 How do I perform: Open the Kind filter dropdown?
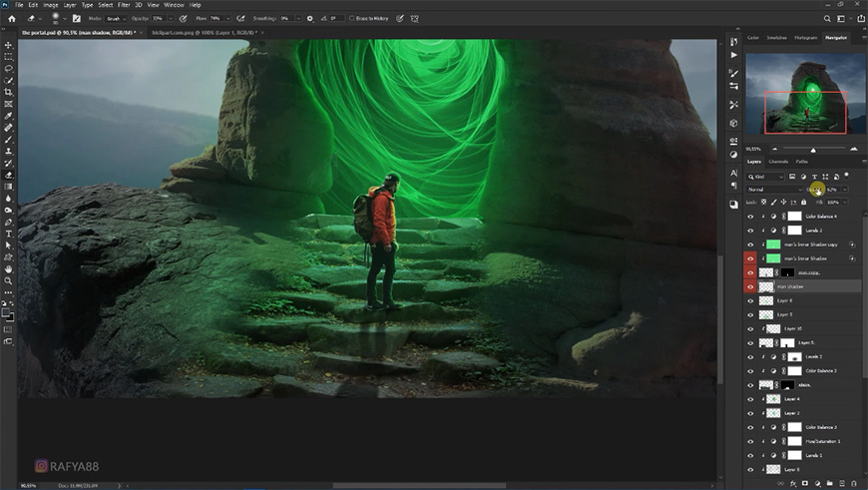[x=765, y=177]
